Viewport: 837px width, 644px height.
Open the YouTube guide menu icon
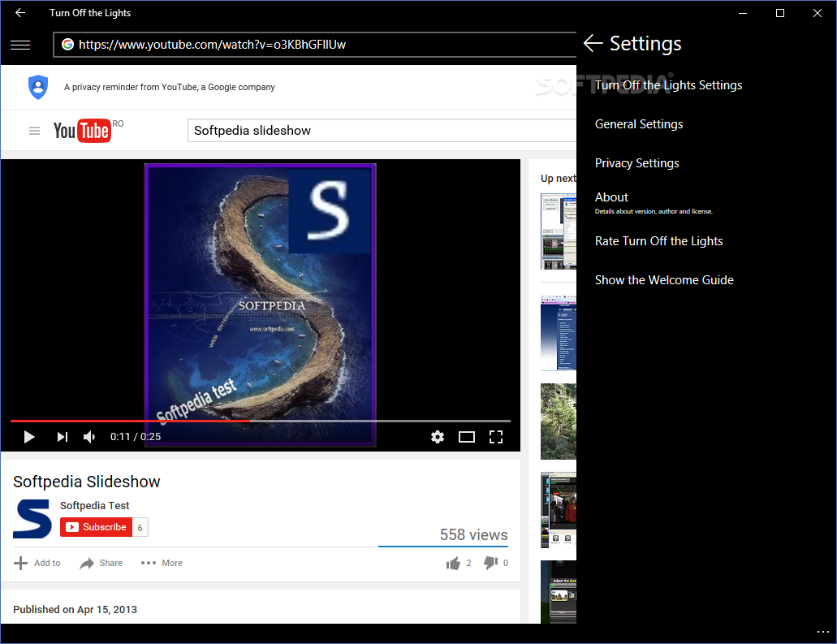point(34,131)
